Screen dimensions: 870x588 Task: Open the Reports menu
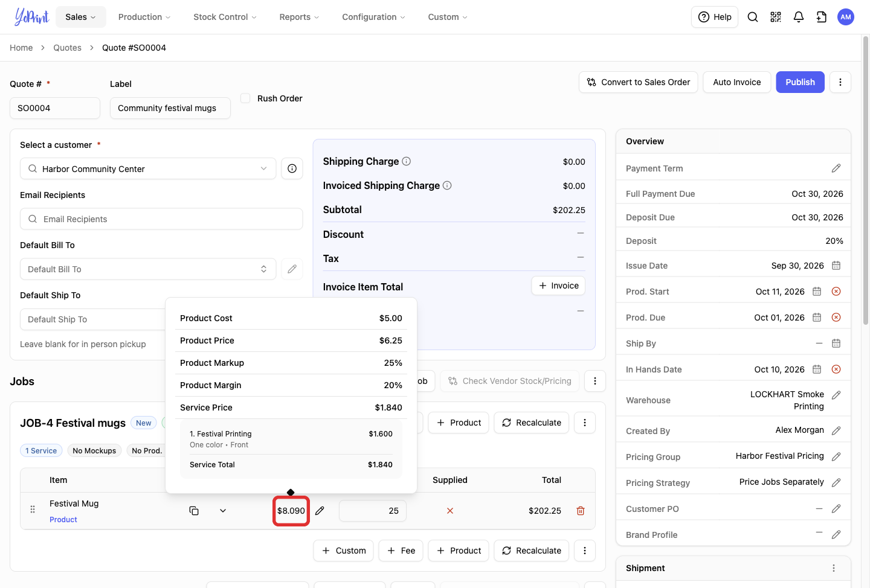[x=300, y=17]
